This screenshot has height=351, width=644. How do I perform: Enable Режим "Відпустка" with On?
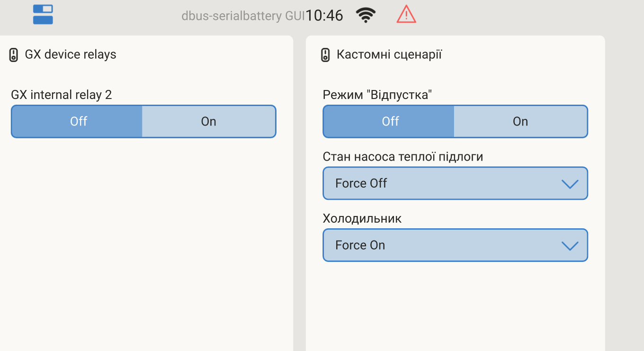(520, 122)
